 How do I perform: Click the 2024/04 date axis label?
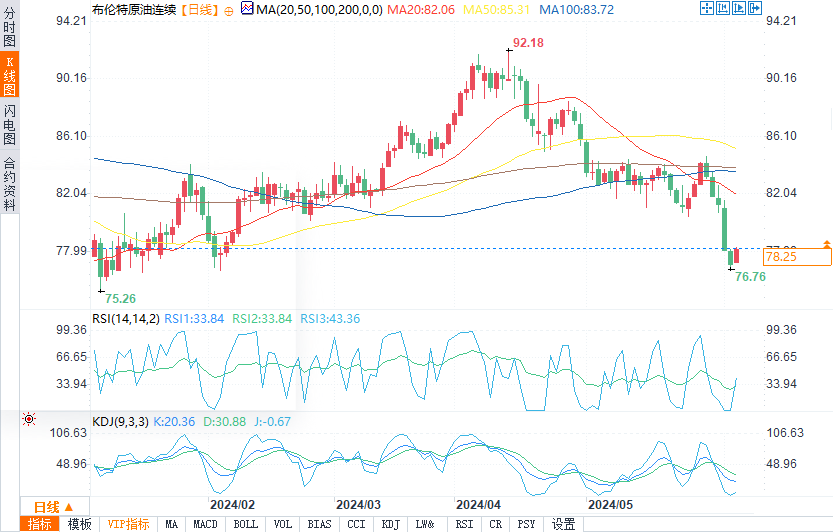(478, 504)
